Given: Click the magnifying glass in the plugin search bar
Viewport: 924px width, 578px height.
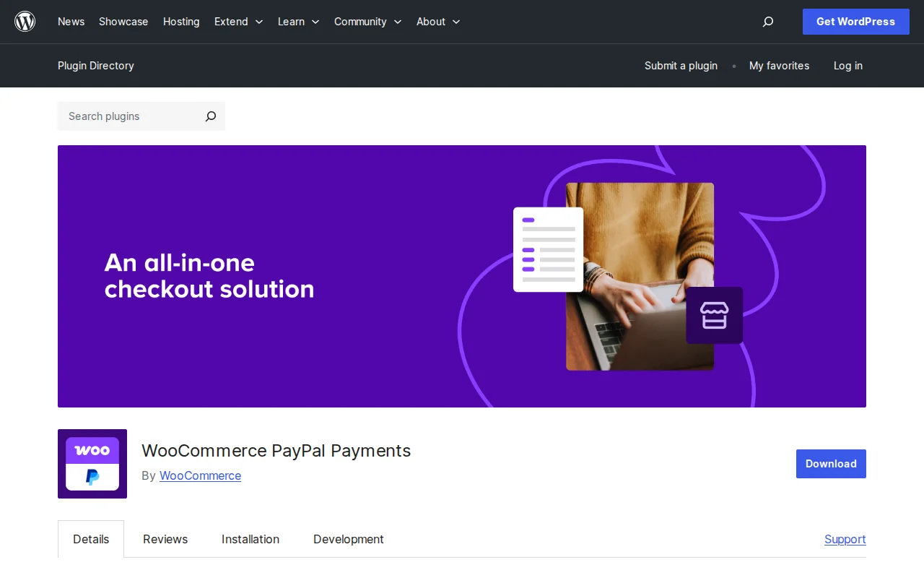Looking at the screenshot, I should tap(210, 116).
